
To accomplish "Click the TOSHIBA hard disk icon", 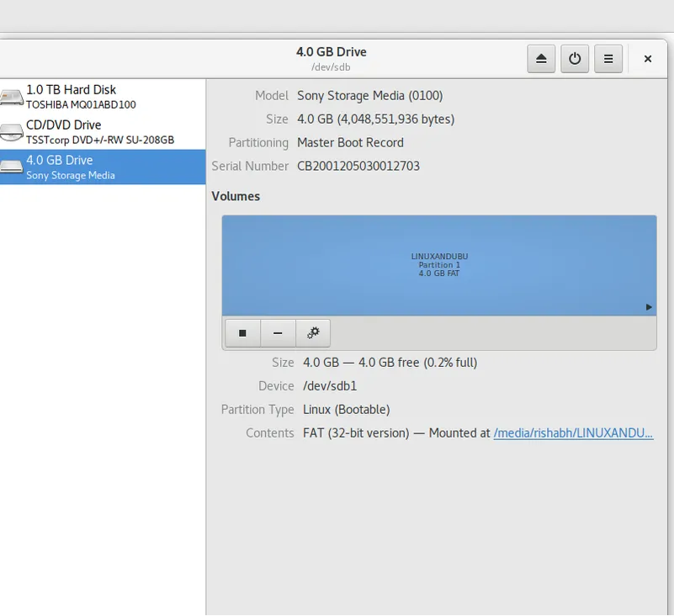I will [12, 97].
